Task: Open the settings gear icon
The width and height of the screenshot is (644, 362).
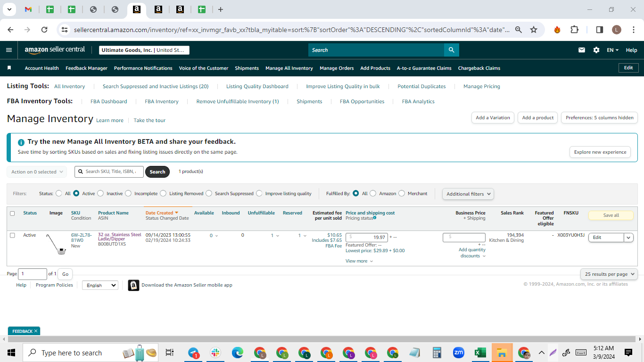Action: click(596, 50)
